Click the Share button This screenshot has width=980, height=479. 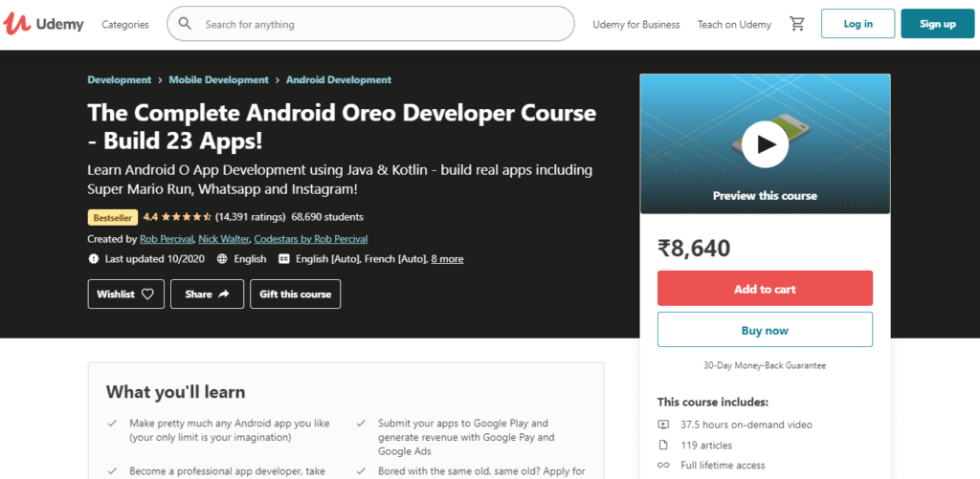coord(207,294)
